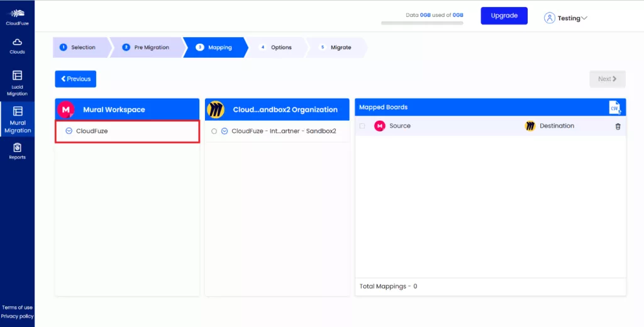Click the Total Mappings - 0 text
This screenshot has height=327, width=644.
coord(388,286)
